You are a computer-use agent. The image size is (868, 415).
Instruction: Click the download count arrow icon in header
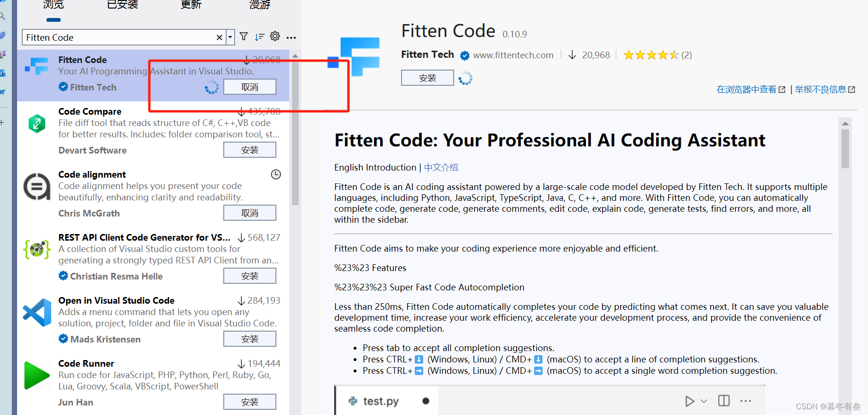coord(572,55)
